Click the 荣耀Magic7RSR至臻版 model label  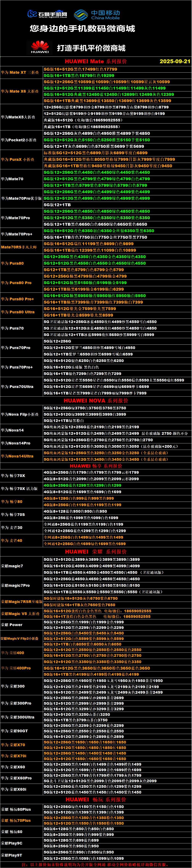coord(22,601)
